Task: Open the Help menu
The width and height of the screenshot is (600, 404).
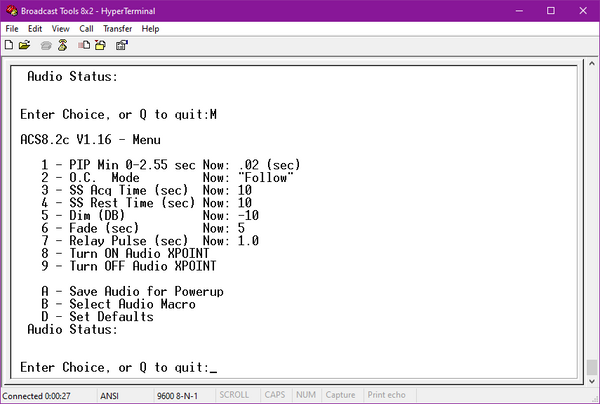Action: (x=150, y=29)
